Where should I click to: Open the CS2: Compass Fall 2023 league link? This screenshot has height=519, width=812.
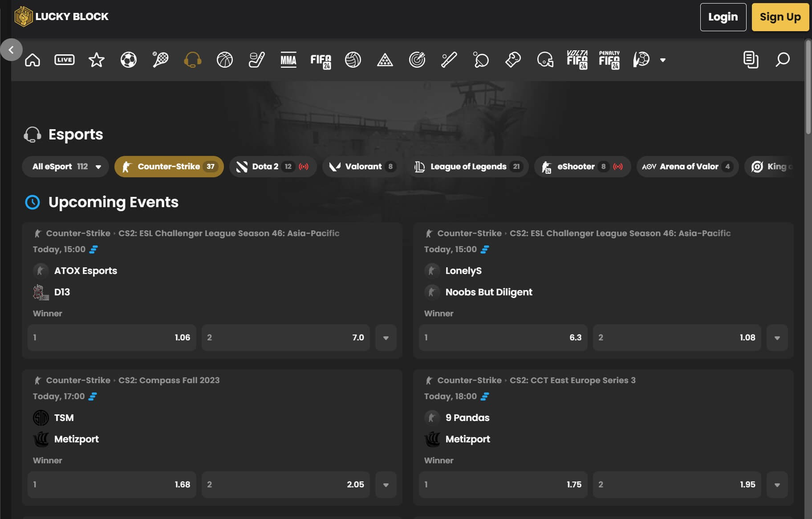169,380
